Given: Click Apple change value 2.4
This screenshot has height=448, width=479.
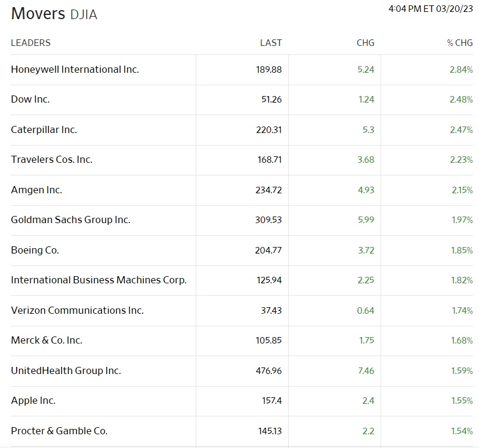Looking at the screenshot, I should pos(369,401).
